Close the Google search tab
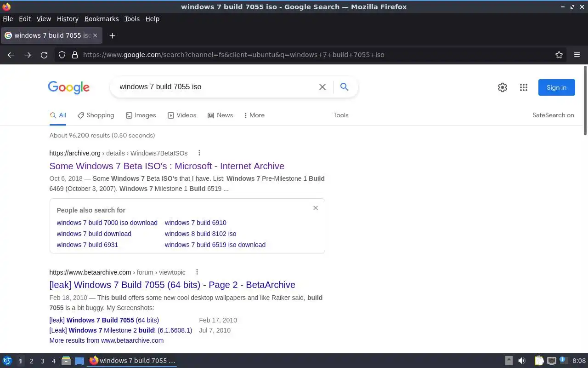588x368 pixels. tap(95, 35)
